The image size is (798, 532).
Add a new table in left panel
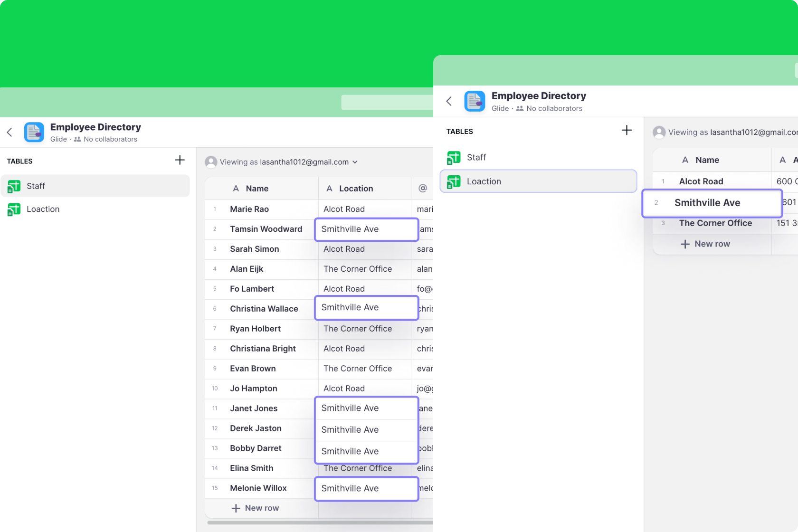click(x=180, y=160)
